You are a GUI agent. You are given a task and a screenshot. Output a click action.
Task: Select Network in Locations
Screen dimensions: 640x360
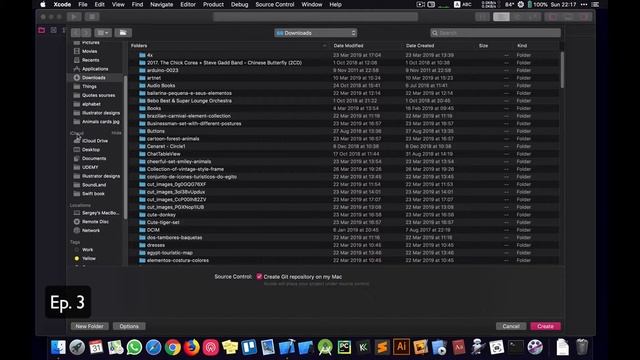91,230
